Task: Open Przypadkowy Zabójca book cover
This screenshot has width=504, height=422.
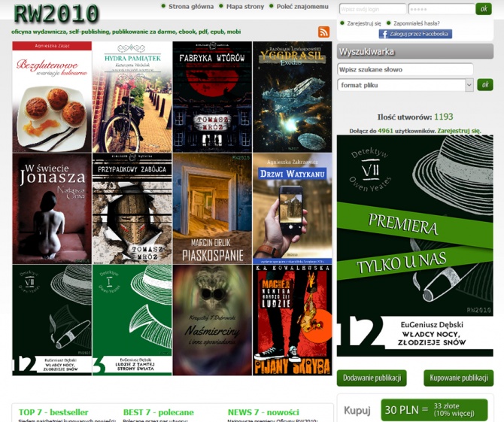Action: 132,208
